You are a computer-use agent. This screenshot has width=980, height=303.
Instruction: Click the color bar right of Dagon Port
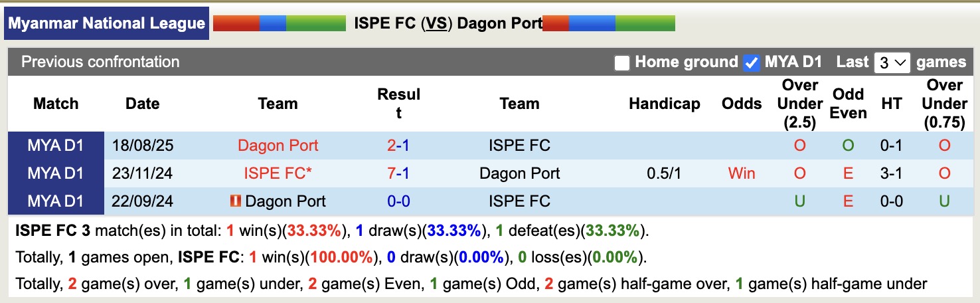pos(609,24)
